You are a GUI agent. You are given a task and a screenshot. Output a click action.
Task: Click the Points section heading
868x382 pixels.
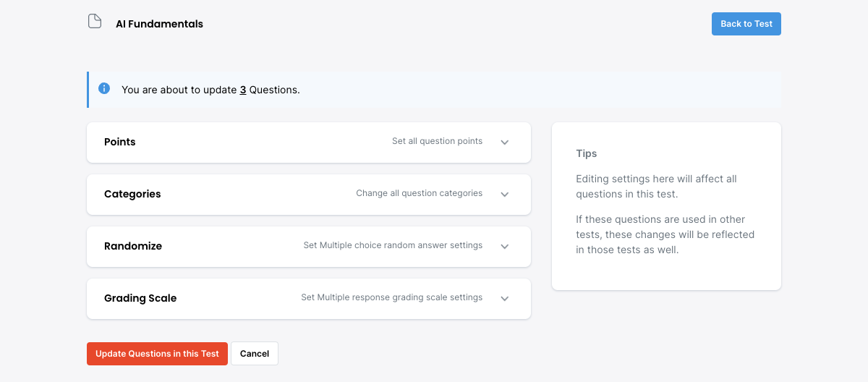[120, 142]
